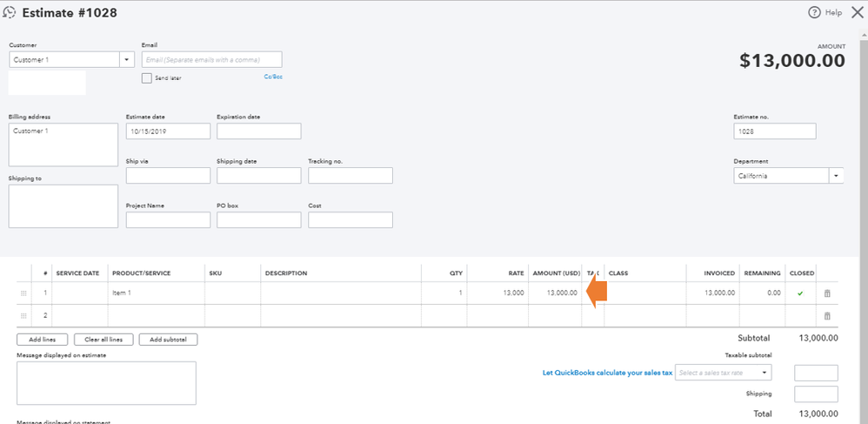Screen dimensions: 868x424
Task: Click line 1 Amount cell 13,000.00
Action: pos(555,293)
